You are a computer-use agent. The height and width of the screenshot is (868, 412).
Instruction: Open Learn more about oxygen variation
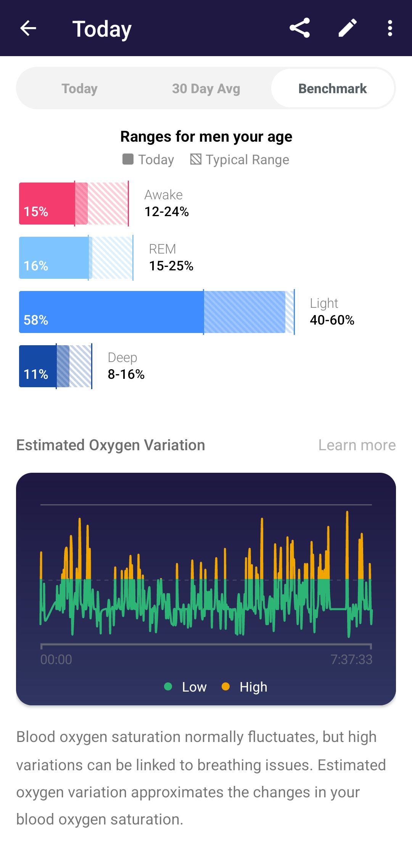pyautogui.click(x=357, y=445)
